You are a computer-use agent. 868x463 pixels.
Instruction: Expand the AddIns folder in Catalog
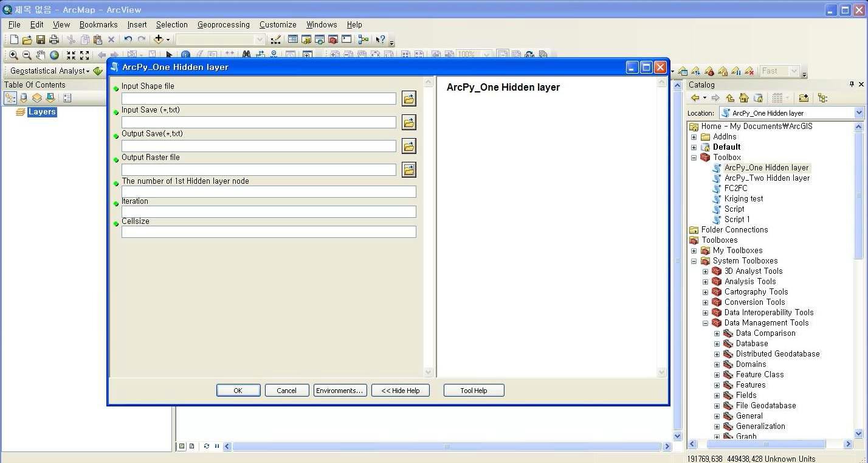click(694, 137)
